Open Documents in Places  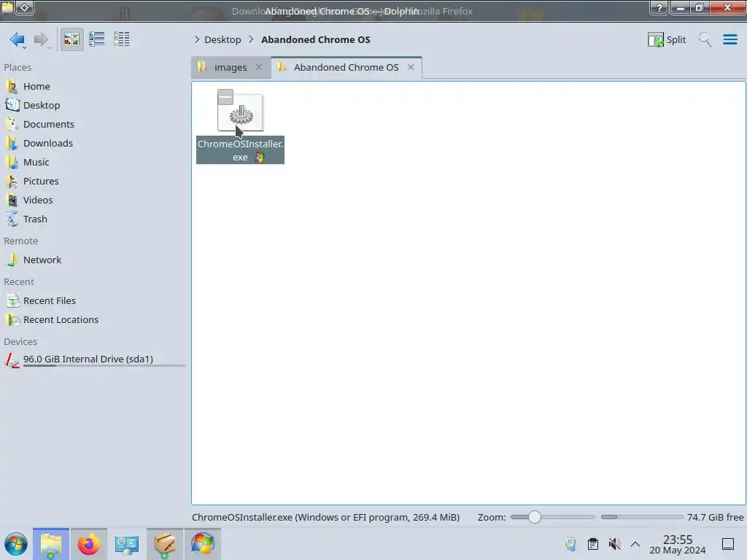coord(49,124)
